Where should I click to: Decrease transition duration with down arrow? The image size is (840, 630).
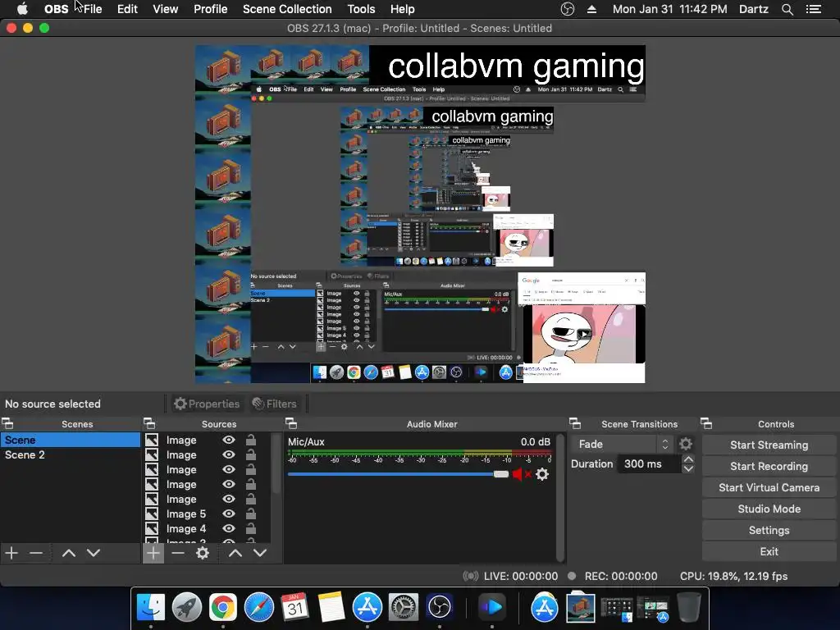coord(688,468)
